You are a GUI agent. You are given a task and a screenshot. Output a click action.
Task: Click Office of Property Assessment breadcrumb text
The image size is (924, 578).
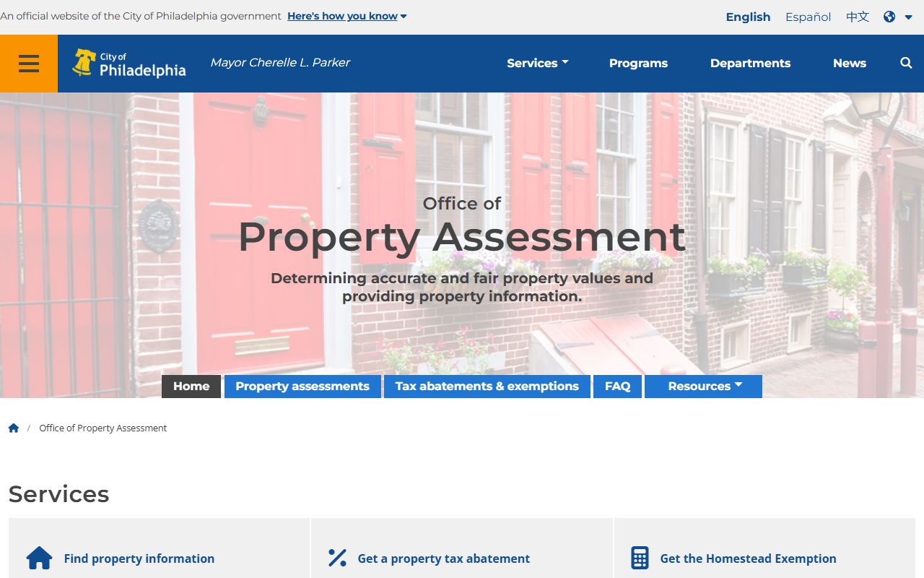103,428
